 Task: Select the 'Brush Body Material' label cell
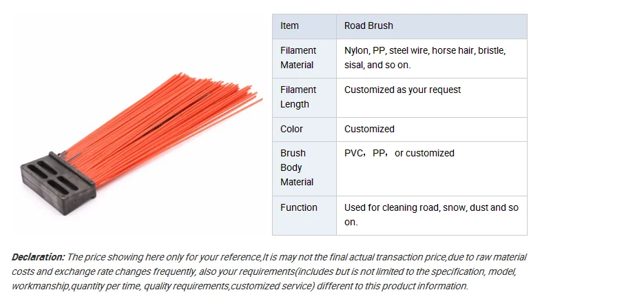297,167
